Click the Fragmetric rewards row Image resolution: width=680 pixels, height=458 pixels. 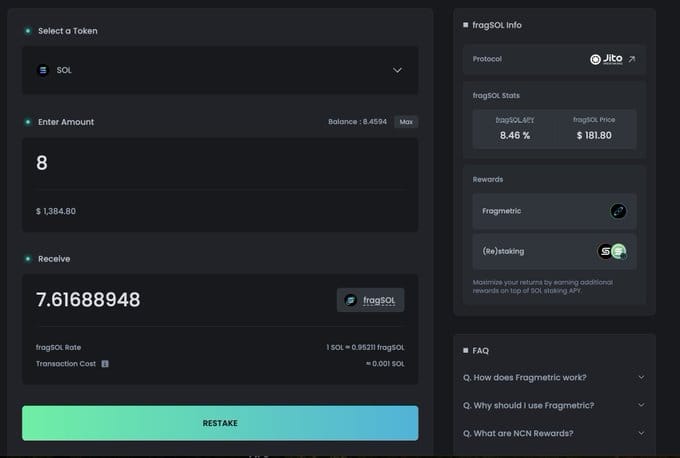coord(554,211)
